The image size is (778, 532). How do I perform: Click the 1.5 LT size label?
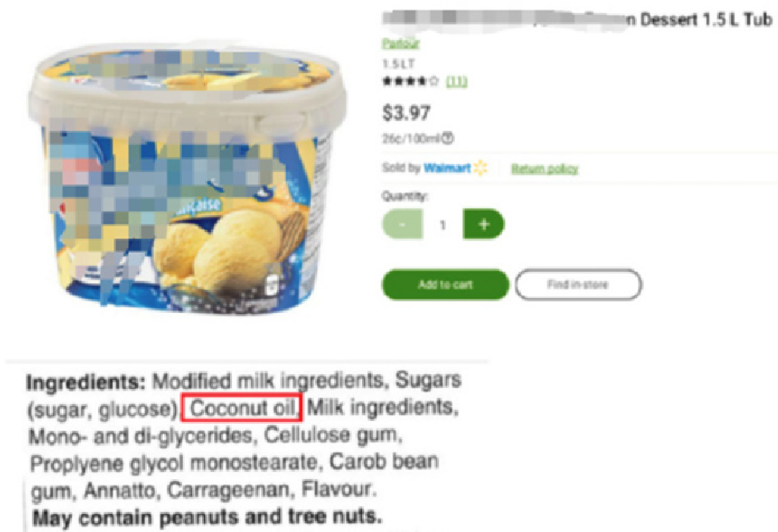(x=396, y=64)
